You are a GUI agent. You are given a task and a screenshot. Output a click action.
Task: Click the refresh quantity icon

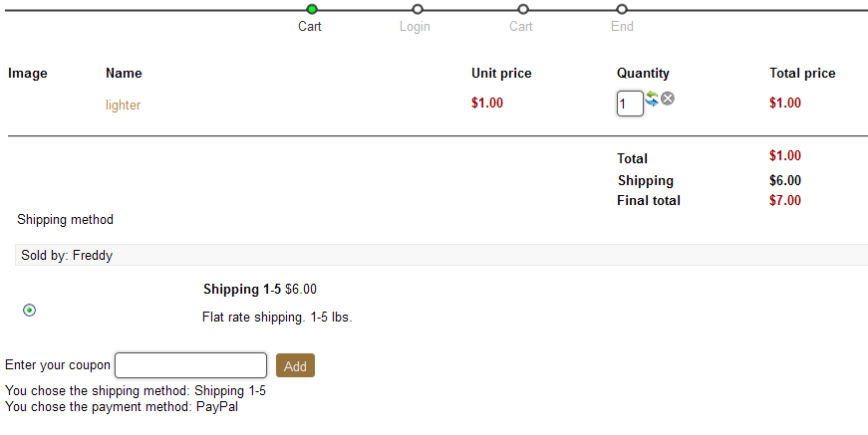(652, 98)
